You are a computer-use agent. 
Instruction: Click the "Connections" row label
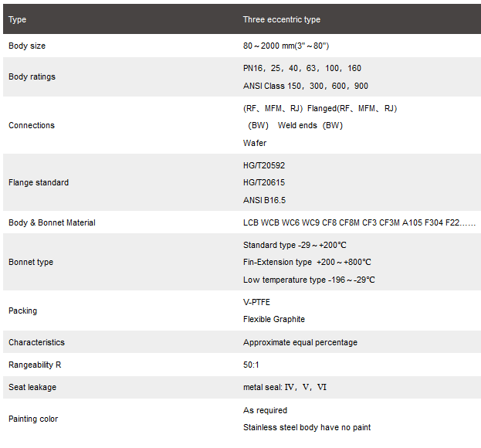32,125
